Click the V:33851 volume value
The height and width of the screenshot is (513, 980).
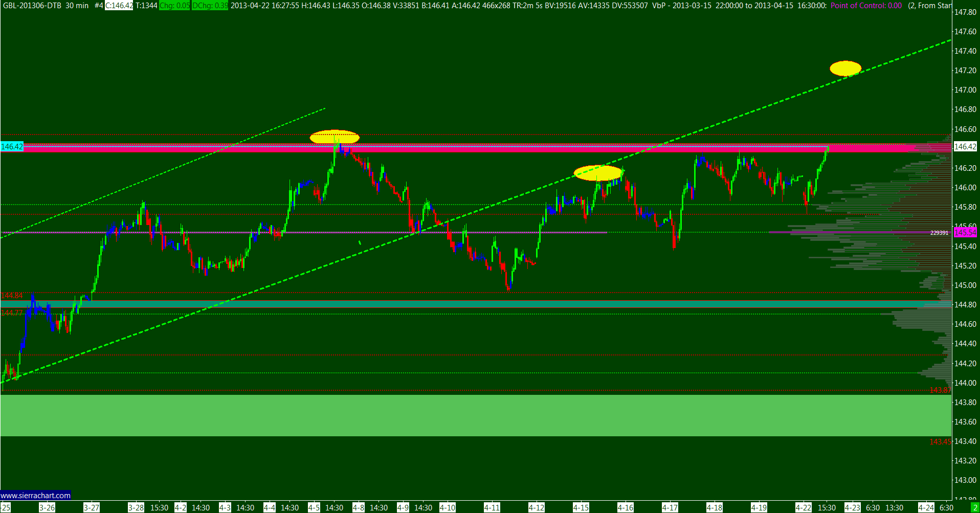point(407,6)
